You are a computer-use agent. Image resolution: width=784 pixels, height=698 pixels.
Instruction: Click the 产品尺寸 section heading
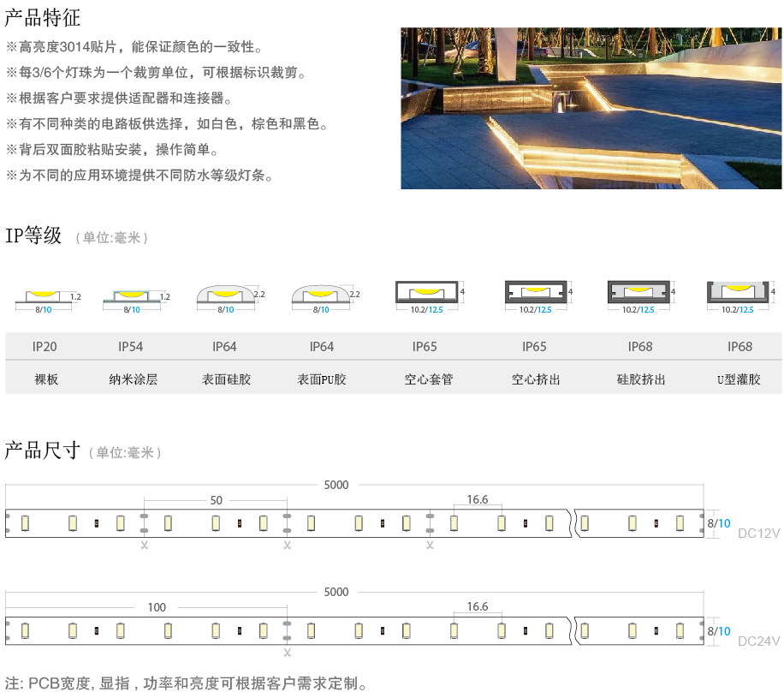pyautogui.click(x=43, y=450)
